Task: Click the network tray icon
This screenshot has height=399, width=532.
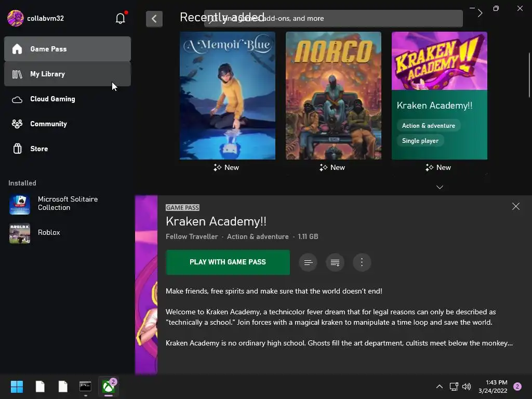Action: 454,387
